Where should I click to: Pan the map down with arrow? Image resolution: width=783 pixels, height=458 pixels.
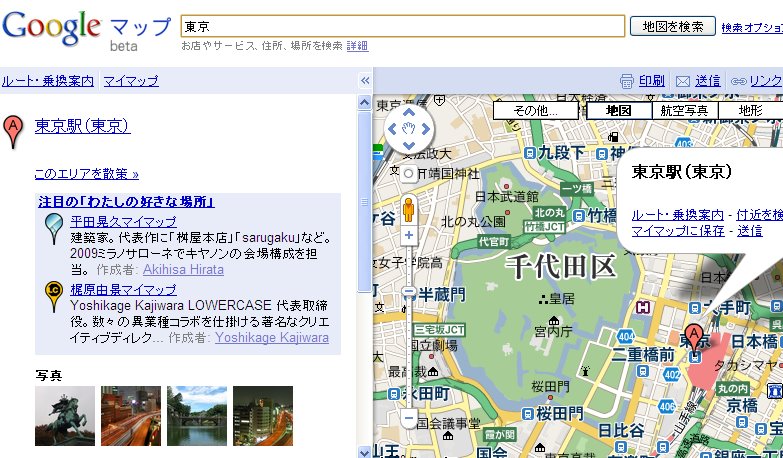click(409, 146)
